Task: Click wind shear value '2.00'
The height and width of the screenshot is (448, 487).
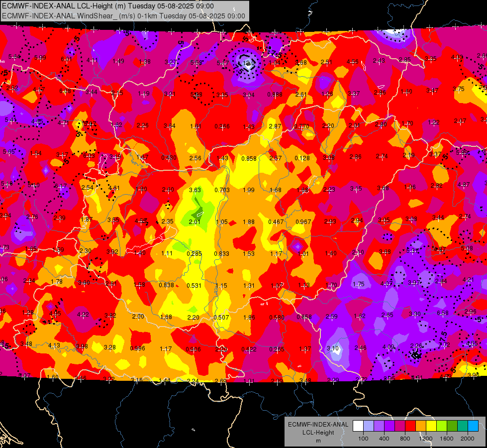Action: (138, 316)
